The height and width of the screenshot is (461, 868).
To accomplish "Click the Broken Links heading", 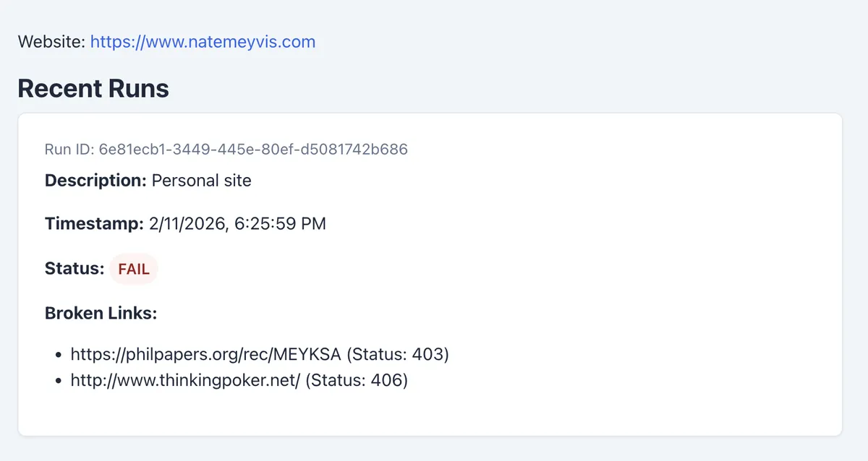I will coord(101,313).
